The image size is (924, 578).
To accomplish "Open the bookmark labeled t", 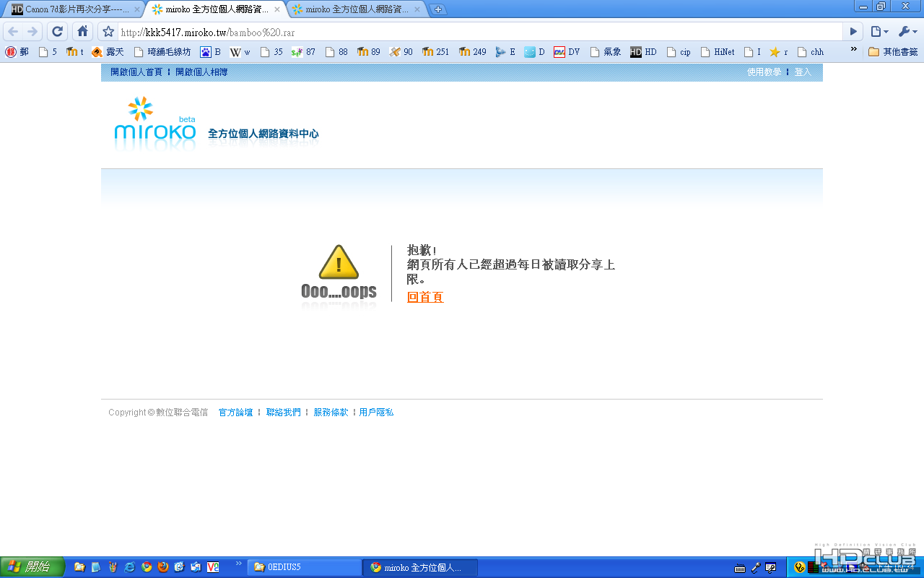I will pyautogui.click(x=75, y=52).
